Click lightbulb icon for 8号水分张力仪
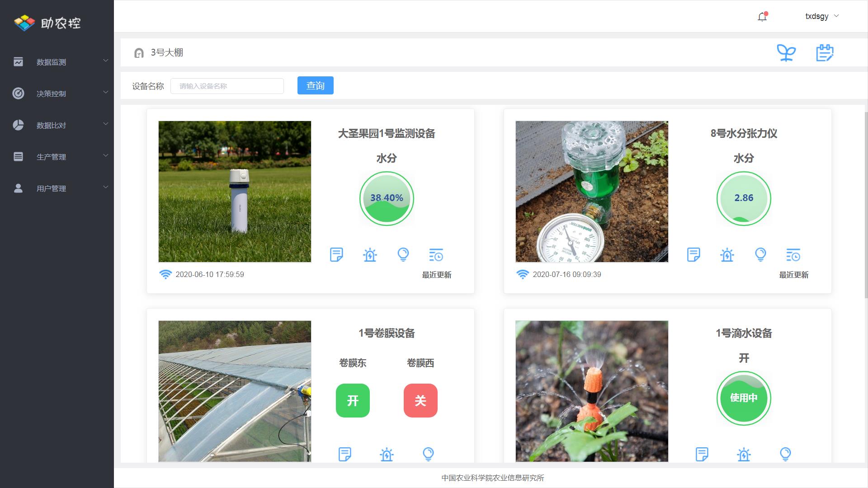The image size is (868, 488). point(760,255)
